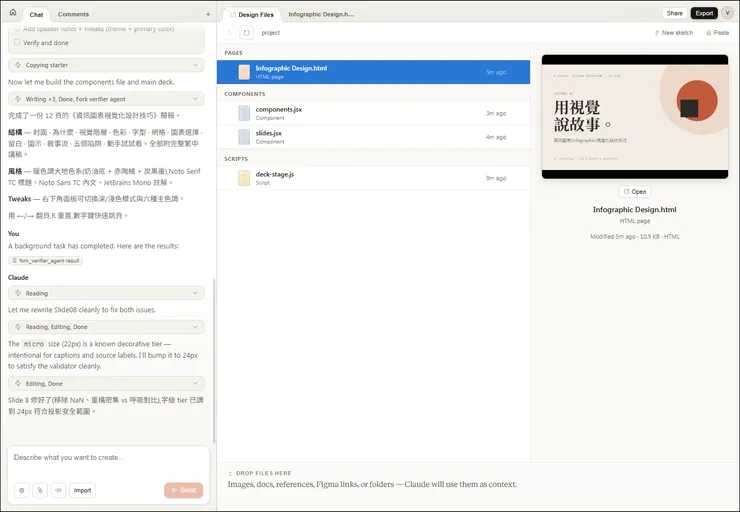This screenshot has height=512, width=740.
Task: Open the fork_verifier_agent result attachment
Action: point(45,260)
